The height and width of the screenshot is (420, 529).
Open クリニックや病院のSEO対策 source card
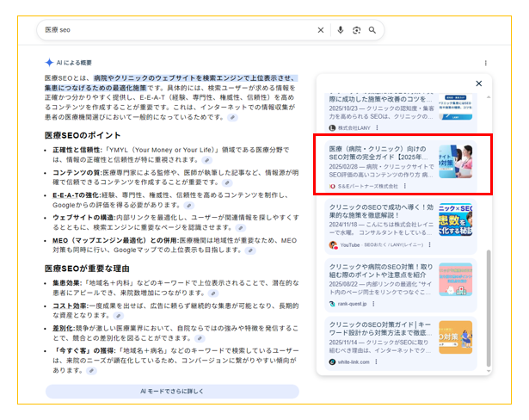click(x=401, y=285)
